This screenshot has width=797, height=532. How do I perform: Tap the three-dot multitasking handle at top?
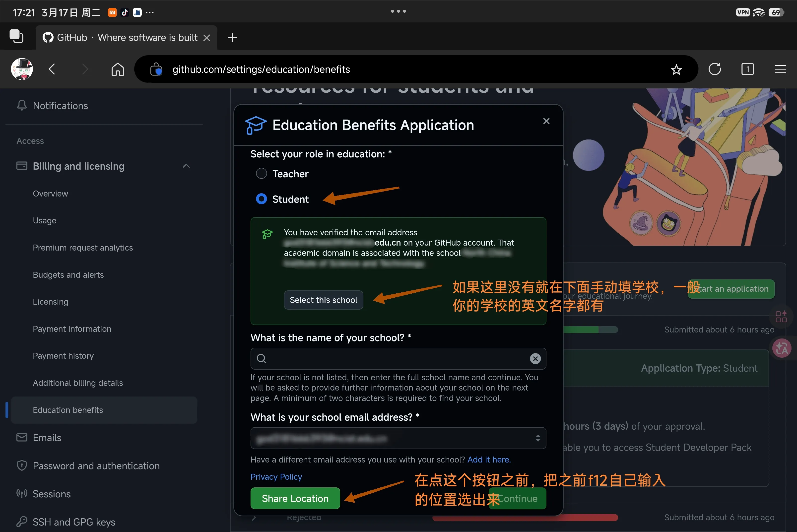(x=398, y=11)
